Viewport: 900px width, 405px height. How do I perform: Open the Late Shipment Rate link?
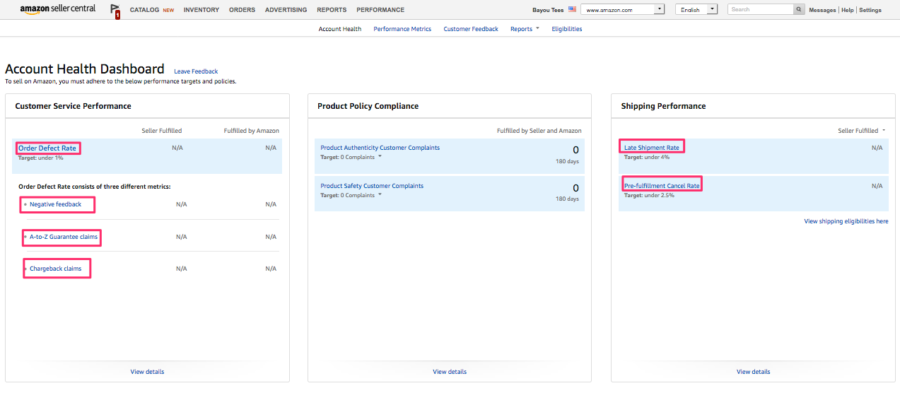point(651,147)
